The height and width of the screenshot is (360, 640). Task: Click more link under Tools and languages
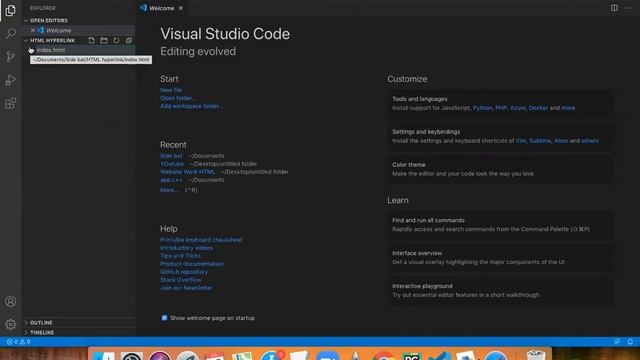[568, 108]
